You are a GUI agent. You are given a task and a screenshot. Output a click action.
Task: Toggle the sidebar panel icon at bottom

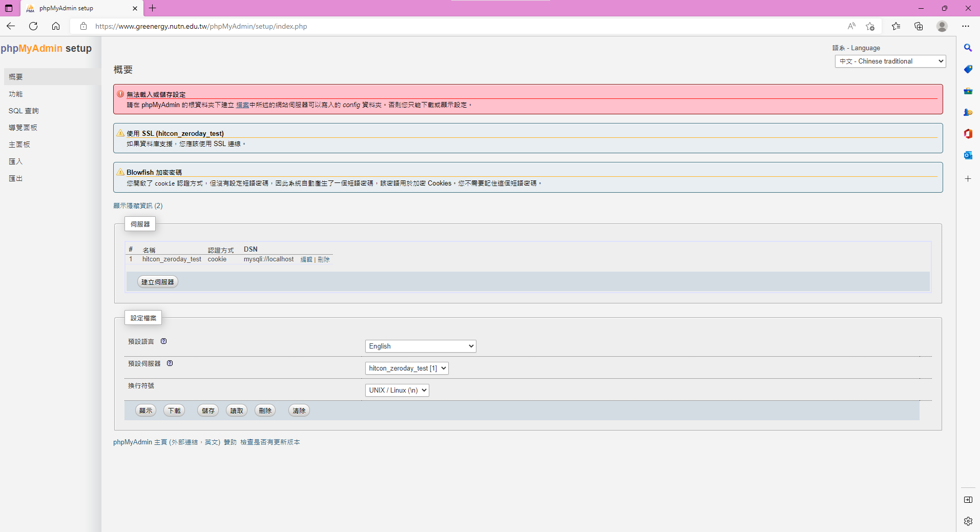pyautogui.click(x=968, y=500)
